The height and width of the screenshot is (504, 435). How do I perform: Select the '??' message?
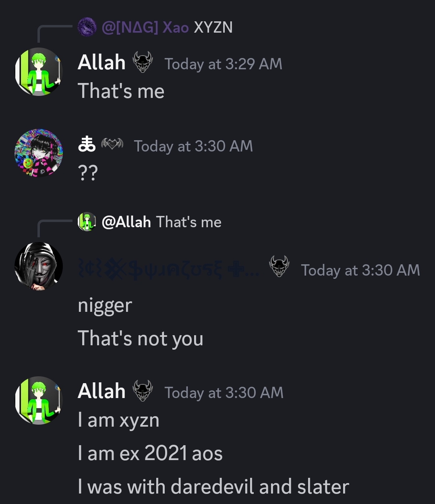[88, 172]
